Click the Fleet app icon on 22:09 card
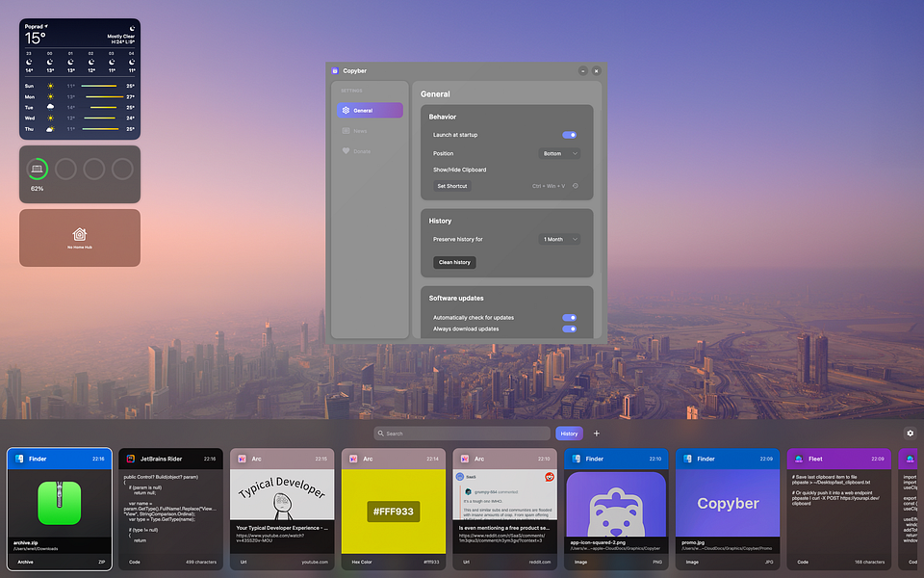Viewport: 924px width, 578px height. (799, 459)
